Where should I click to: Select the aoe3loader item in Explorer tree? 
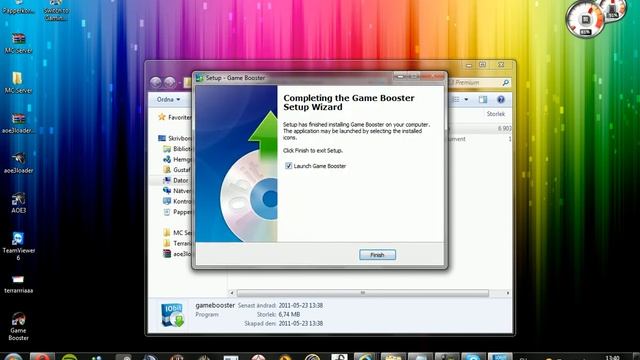177,254
